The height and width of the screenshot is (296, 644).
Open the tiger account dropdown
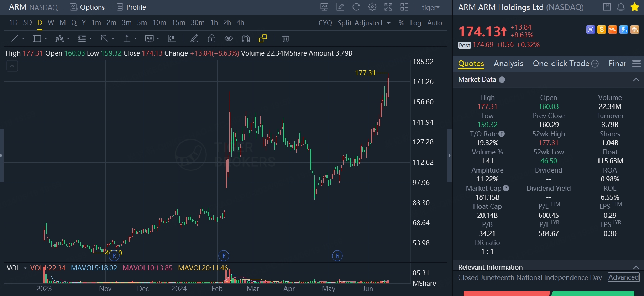tap(431, 7)
